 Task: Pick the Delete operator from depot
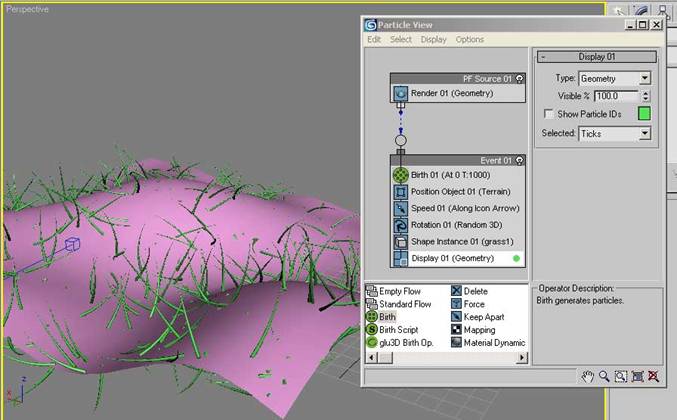tap(456, 291)
